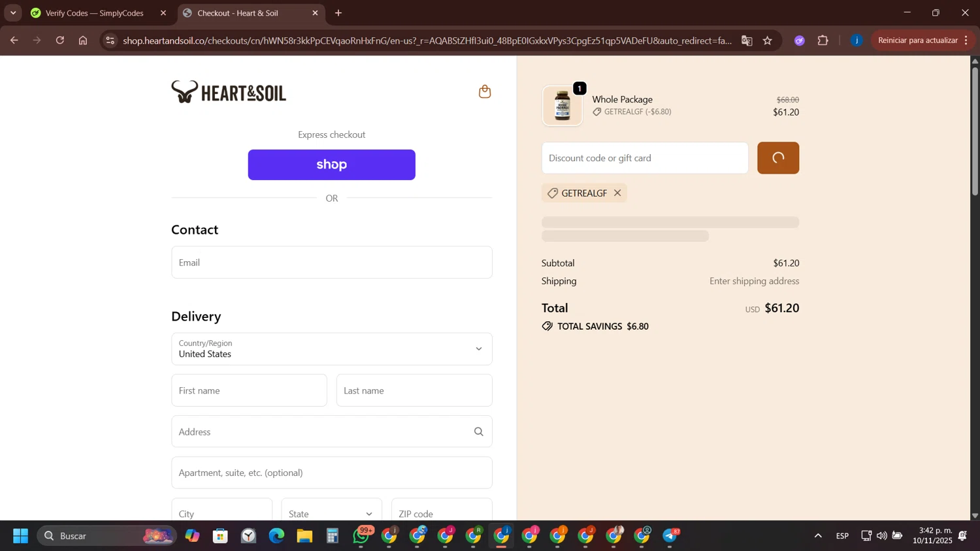
Task: Open the Country/Region dropdown
Action: [332, 349]
